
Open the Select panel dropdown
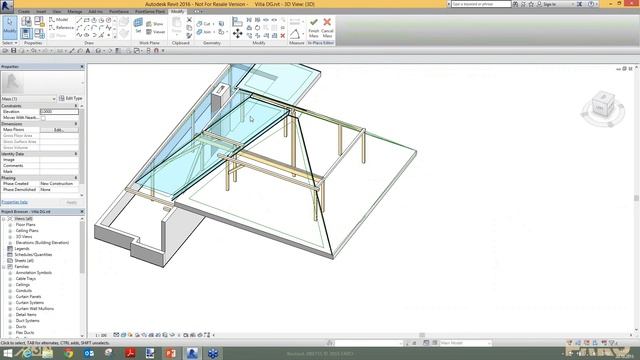click(10, 42)
